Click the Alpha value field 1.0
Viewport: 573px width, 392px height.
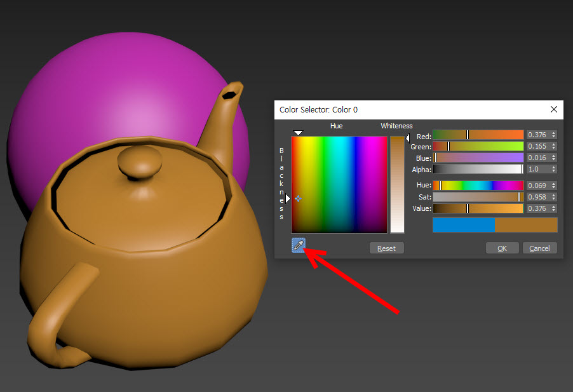[x=538, y=169]
